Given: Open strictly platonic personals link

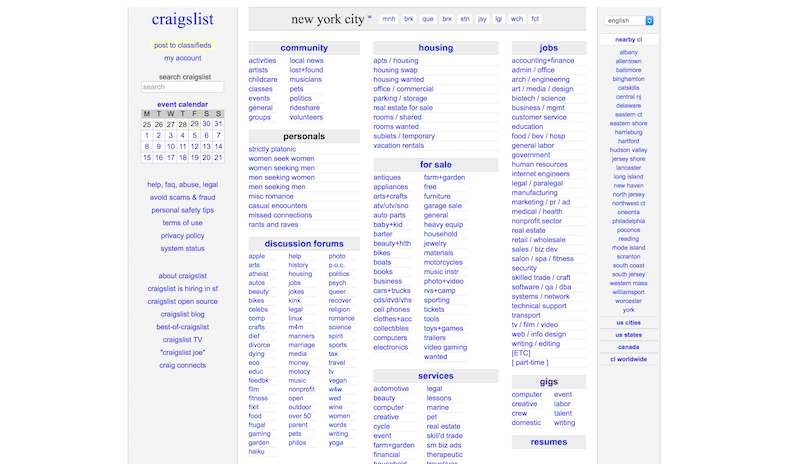Looking at the screenshot, I should 272,150.
